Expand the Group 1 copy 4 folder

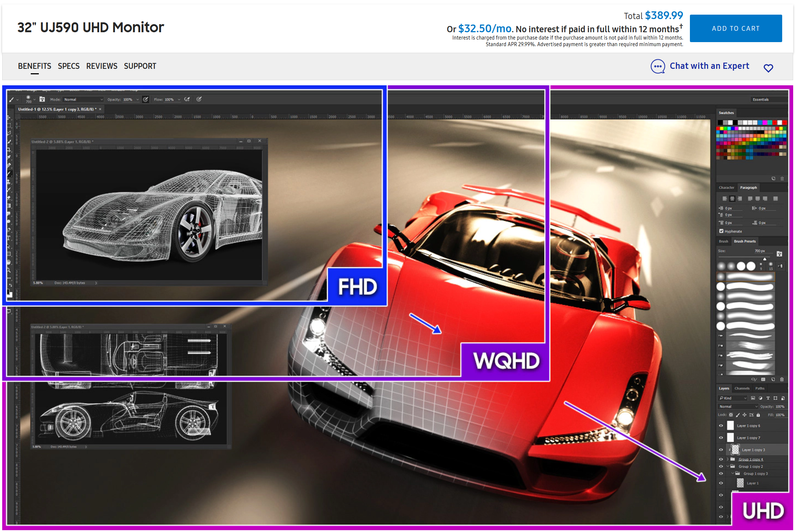pyautogui.click(x=728, y=459)
